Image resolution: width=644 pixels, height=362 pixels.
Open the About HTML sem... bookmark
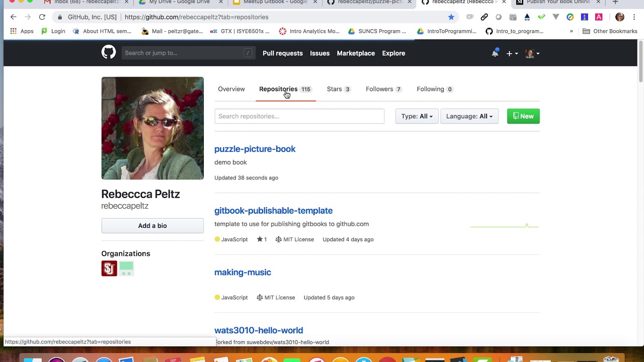point(102,31)
